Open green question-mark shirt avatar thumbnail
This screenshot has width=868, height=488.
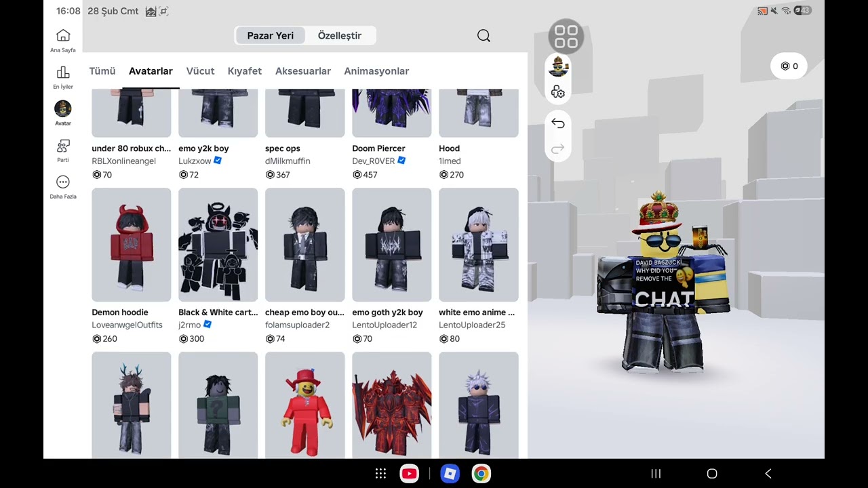coord(218,405)
